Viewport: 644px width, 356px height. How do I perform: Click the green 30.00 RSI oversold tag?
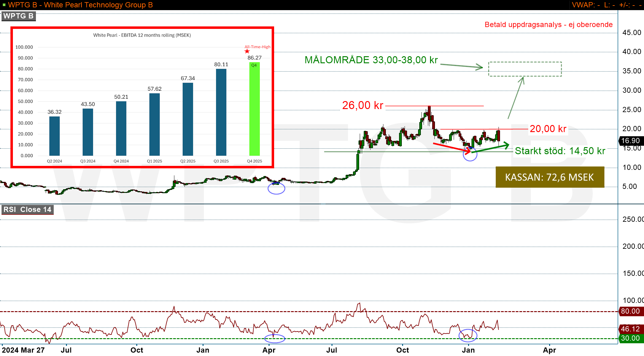click(630, 338)
